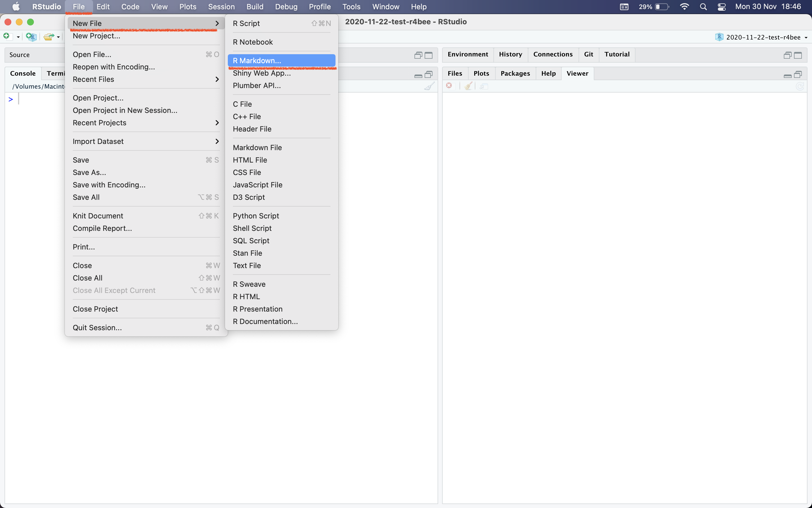
Task: Open the Edit menu in menu bar
Action: 103,7
